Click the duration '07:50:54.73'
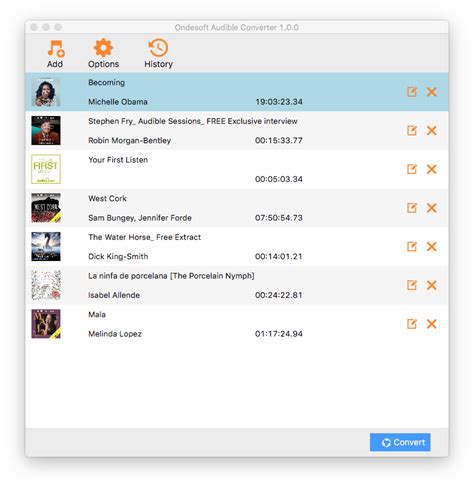474x487 pixels. tap(279, 218)
